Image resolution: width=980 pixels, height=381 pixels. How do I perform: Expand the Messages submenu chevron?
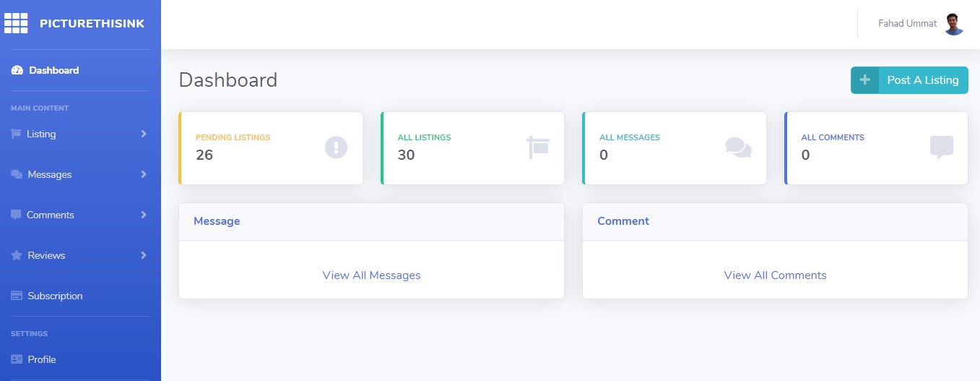pyautogui.click(x=144, y=174)
